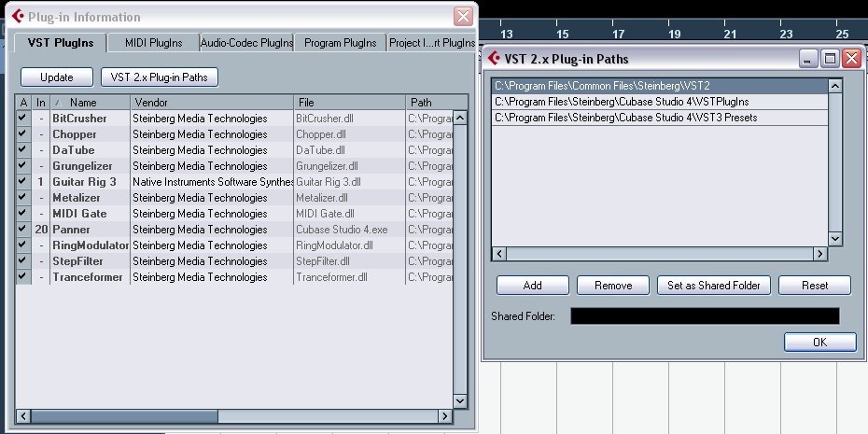Toggle the MIDI Gate active checkbox

[22, 213]
